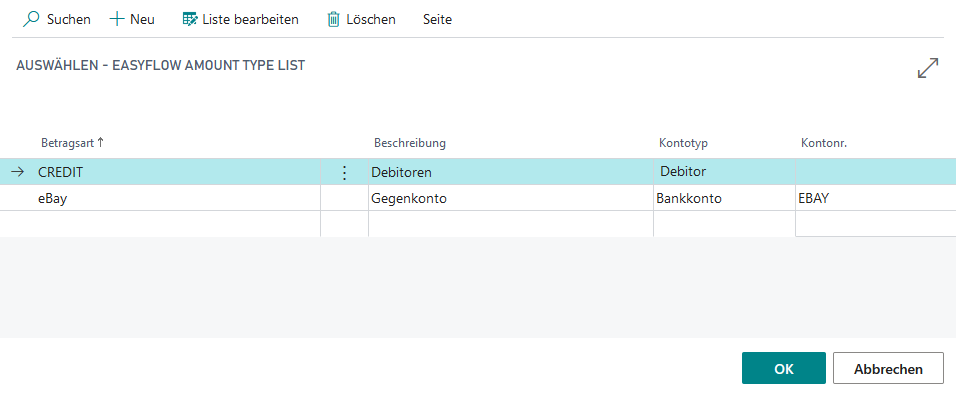Open the Beschreibung column header menu
Viewport: 956px width, 395px height.
point(410,143)
